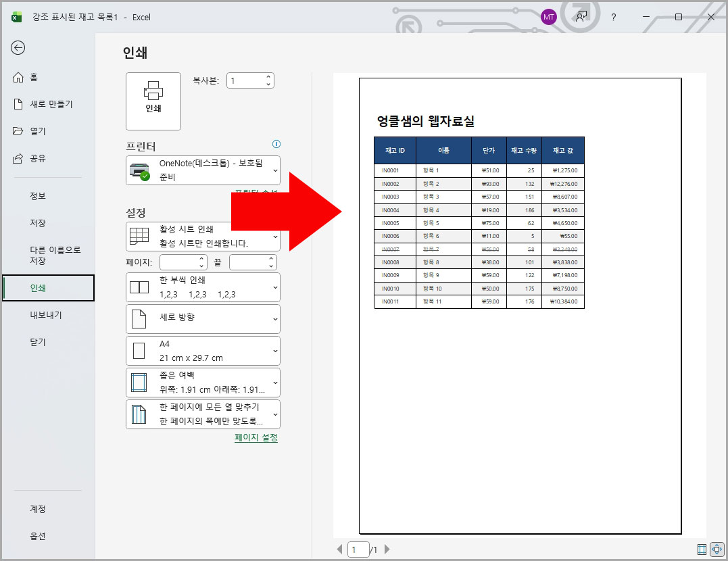This screenshot has height=561, width=728.
Task: Open the 좁은 여백 margins dropdown
Action: (x=203, y=382)
